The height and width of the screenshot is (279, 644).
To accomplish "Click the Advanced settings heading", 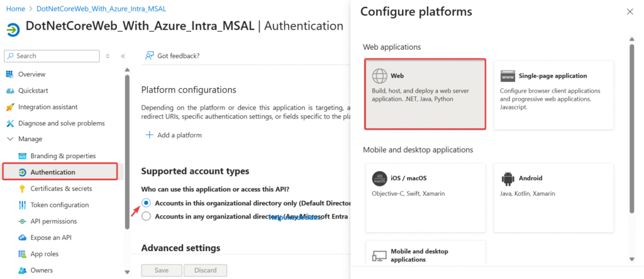I will [x=180, y=248].
